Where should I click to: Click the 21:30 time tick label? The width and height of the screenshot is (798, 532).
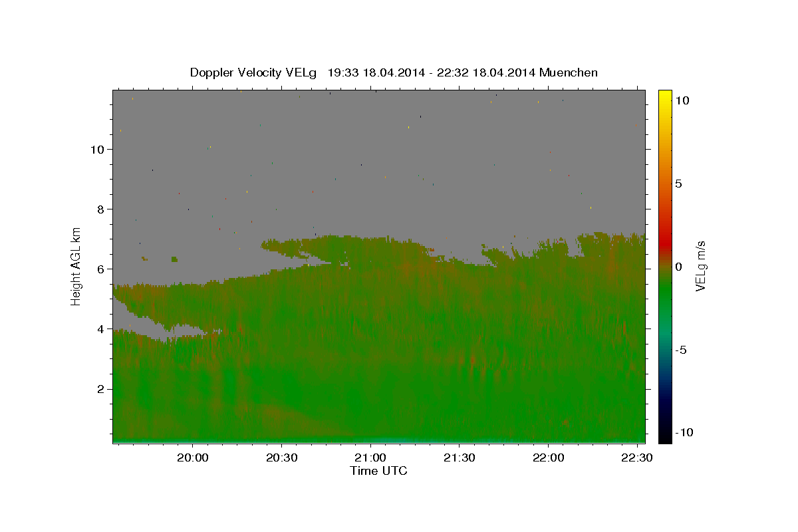460,458
